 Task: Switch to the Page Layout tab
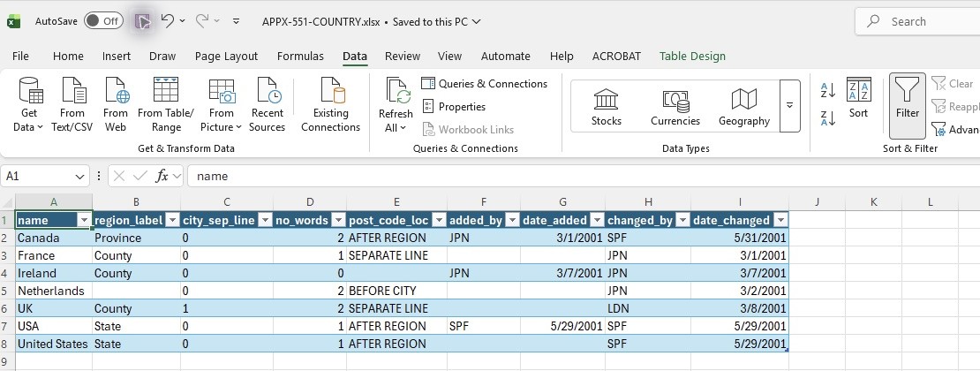click(226, 57)
